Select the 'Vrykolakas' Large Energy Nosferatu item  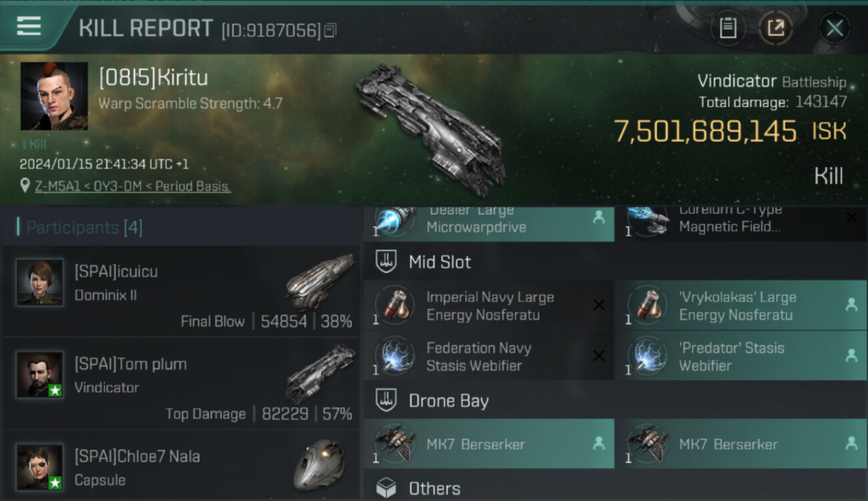[x=740, y=306]
